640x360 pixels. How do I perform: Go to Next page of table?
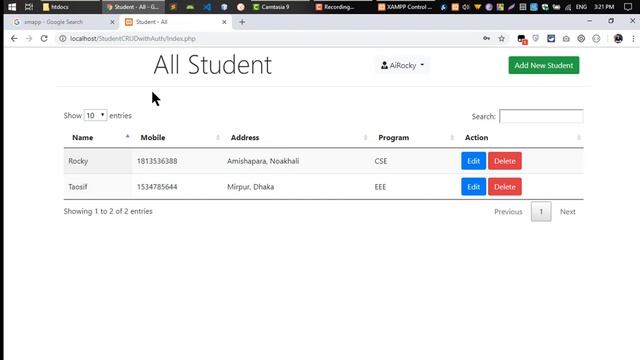pos(568,212)
